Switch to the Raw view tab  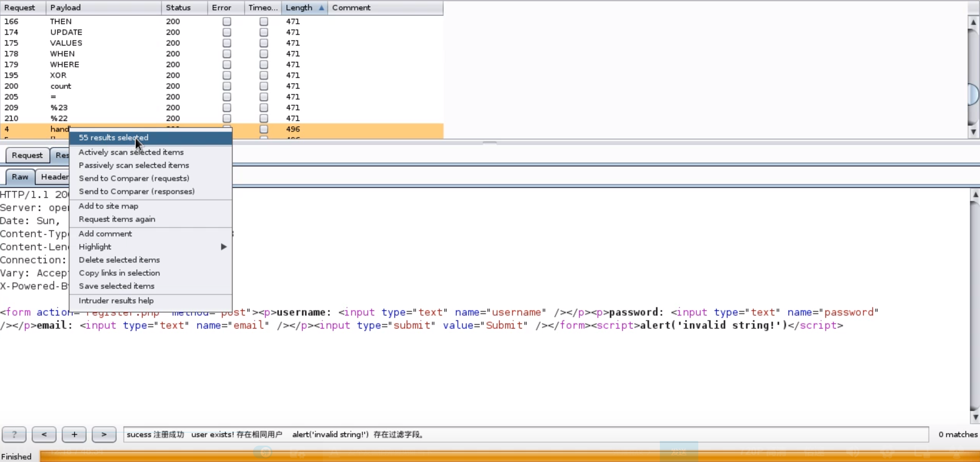[20, 177]
